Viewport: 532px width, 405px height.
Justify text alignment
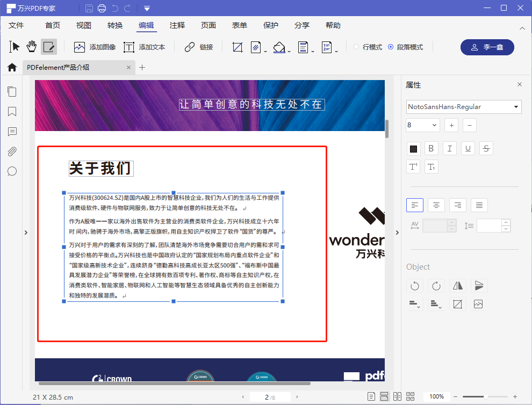[479, 205]
